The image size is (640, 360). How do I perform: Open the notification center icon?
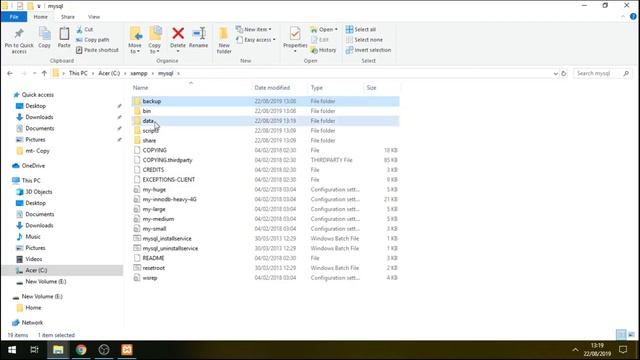(x=623, y=350)
